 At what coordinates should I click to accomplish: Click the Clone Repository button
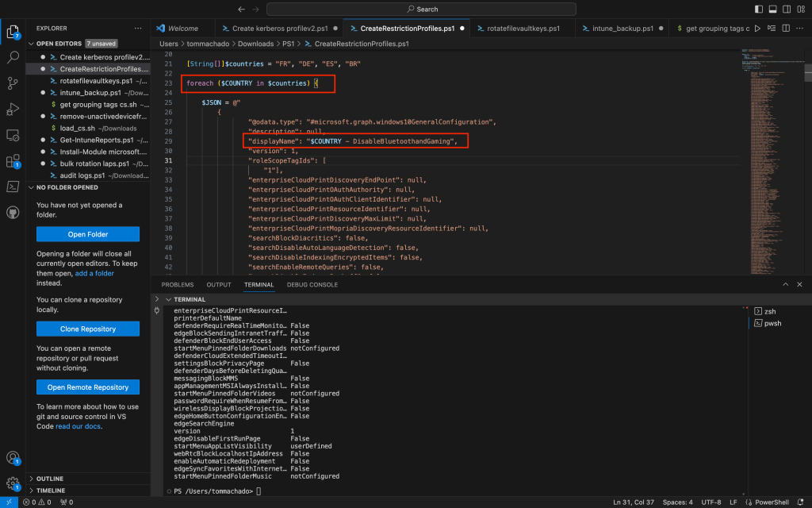coord(87,329)
